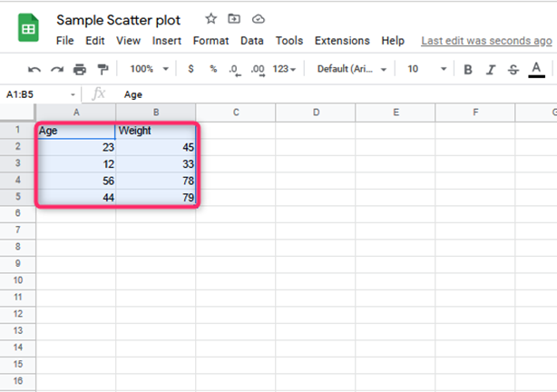Open the File menu
The image size is (557, 392).
click(65, 41)
